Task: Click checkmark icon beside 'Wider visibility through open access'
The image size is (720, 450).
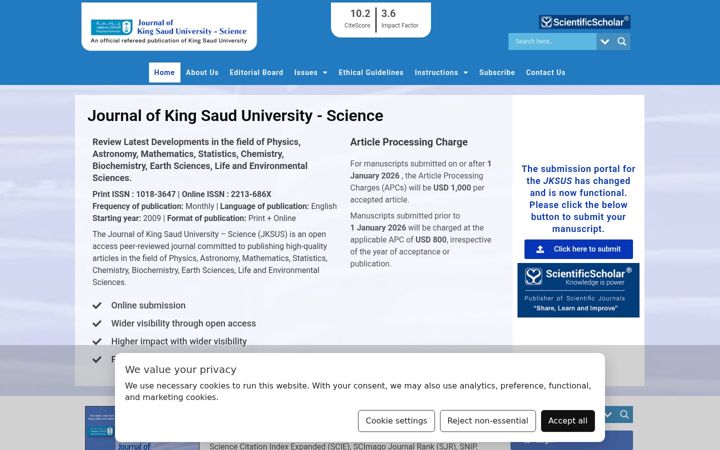Action: pyautogui.click(x=97, y=323)
